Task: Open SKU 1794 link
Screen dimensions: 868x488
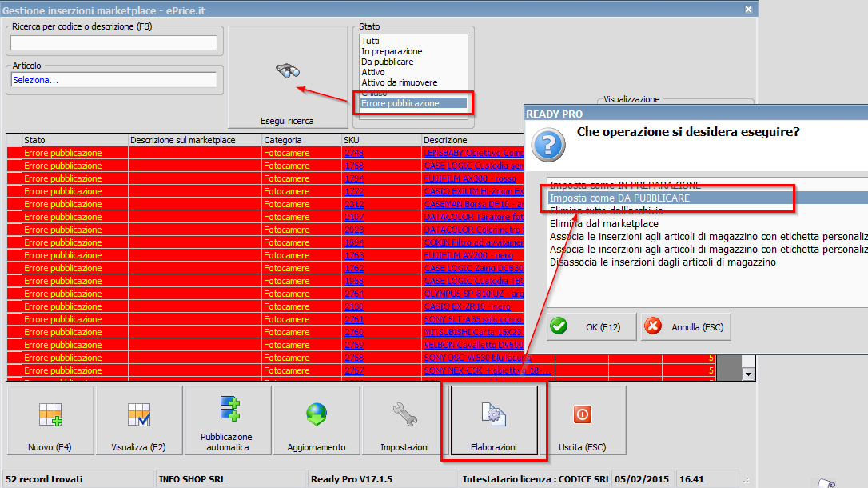Action: click(354, 178)
